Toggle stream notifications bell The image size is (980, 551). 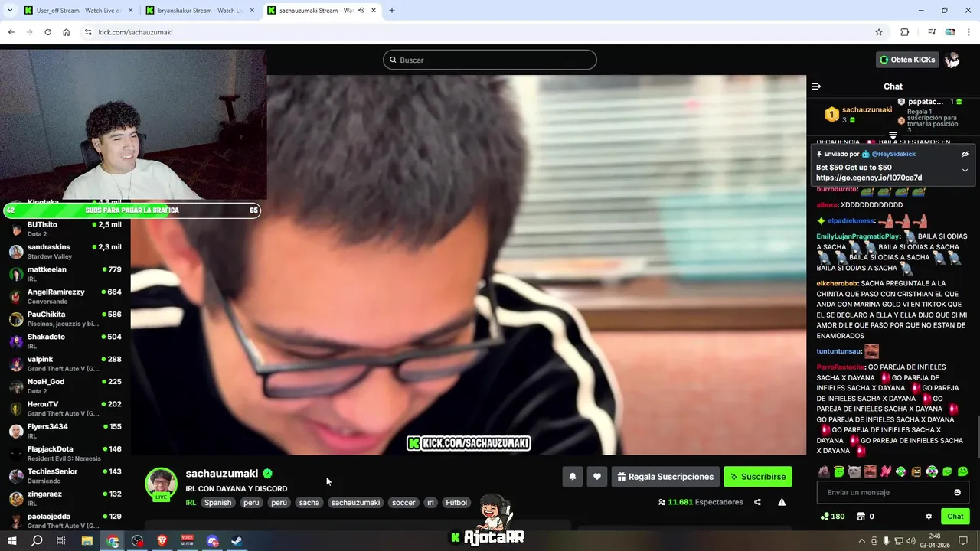573,477
